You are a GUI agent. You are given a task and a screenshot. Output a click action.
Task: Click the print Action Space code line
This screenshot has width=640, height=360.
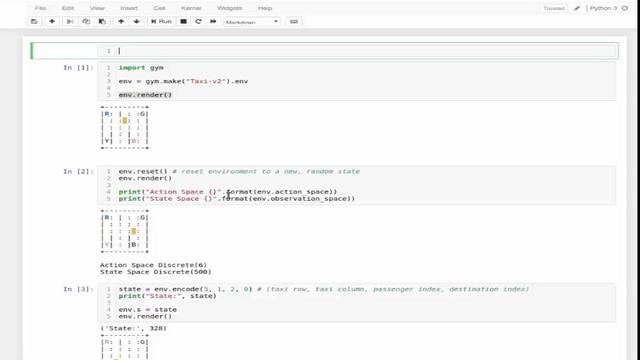[228, 192]
